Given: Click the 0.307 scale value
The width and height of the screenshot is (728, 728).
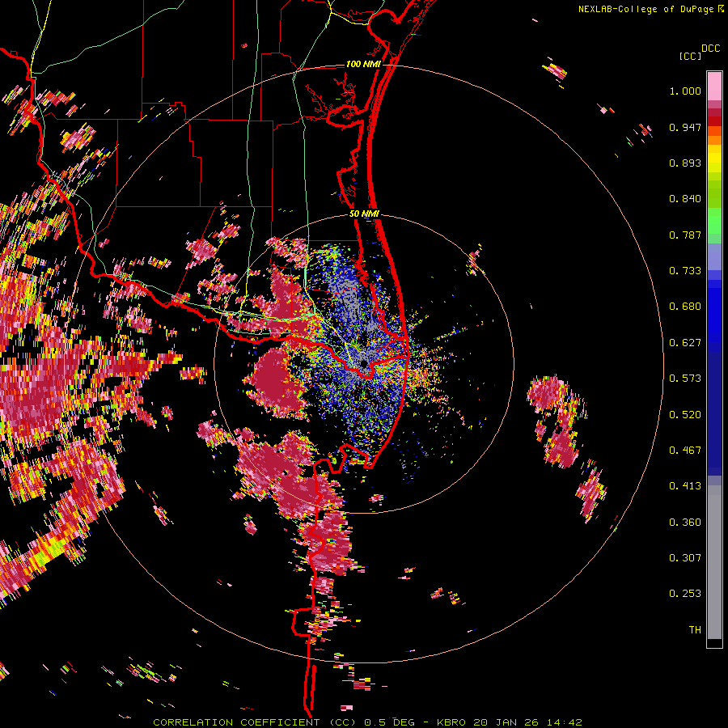Looking at the screenshot, I should tap(685, 558).
